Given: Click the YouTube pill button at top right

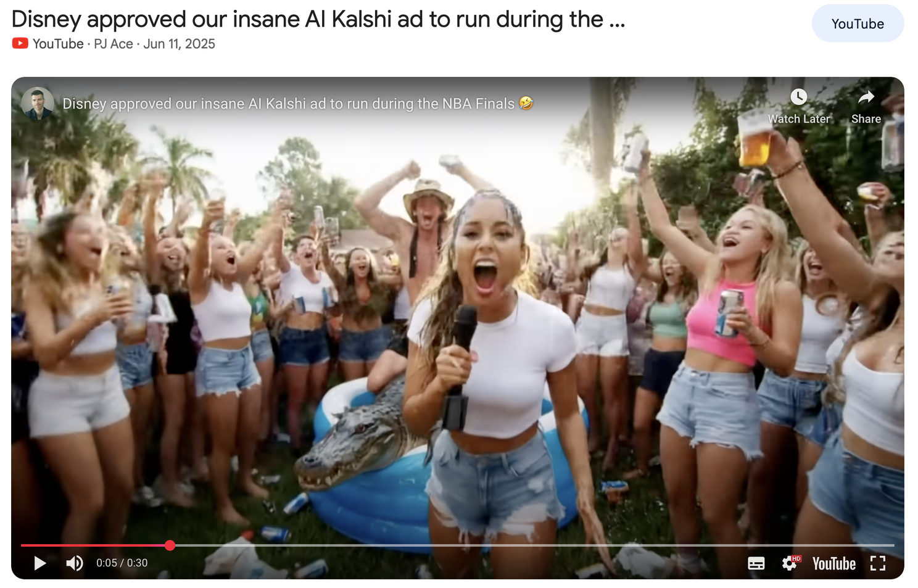Looking at the screenshot, I should tap(858, 23).
